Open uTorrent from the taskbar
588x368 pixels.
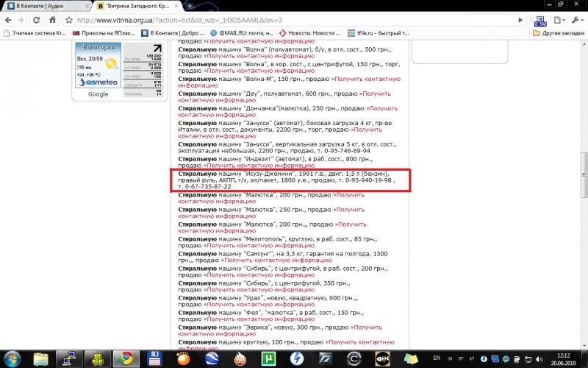268,358
